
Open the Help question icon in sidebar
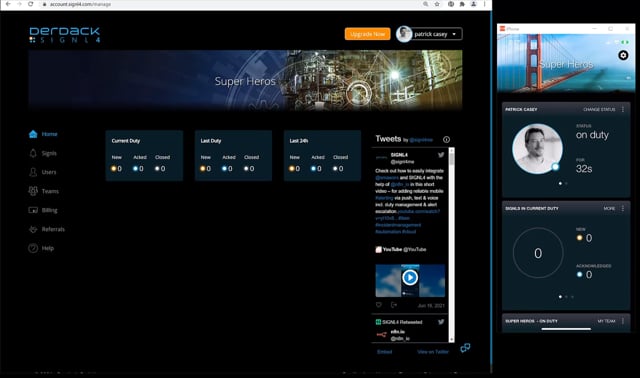coord(33,248)
